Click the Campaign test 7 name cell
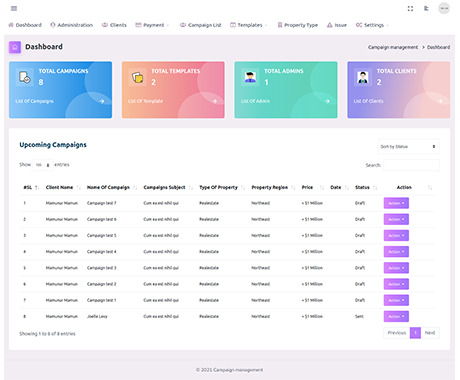The width and height of the screenshot is (460, 380). tap(102, 203)
